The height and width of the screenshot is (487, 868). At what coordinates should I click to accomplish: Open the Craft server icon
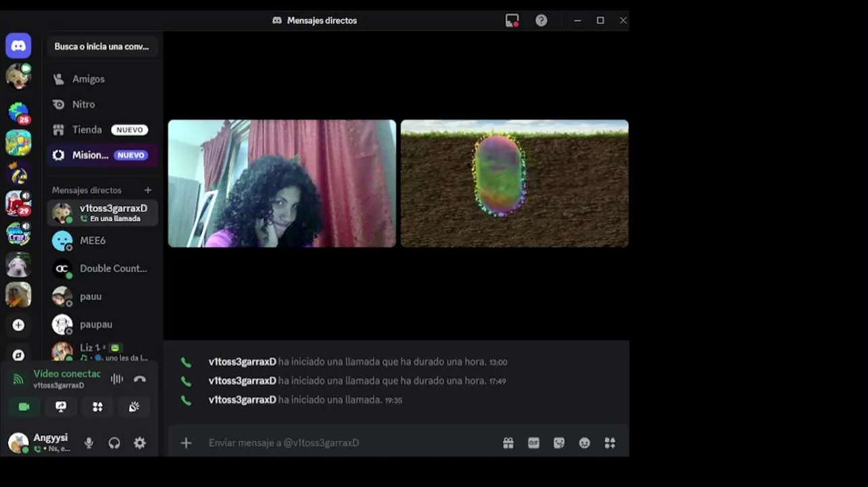(x=18, y=233)
